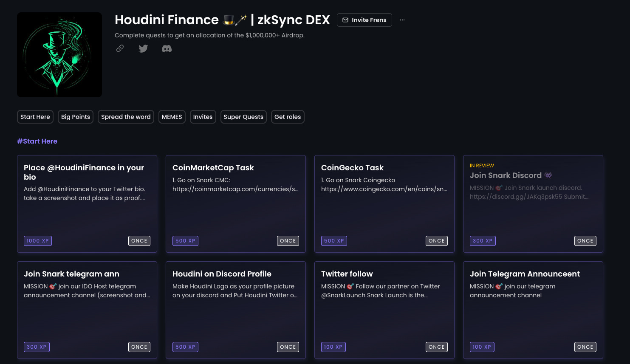Click the coingecko.com URL text

click(x=384, y=189)
